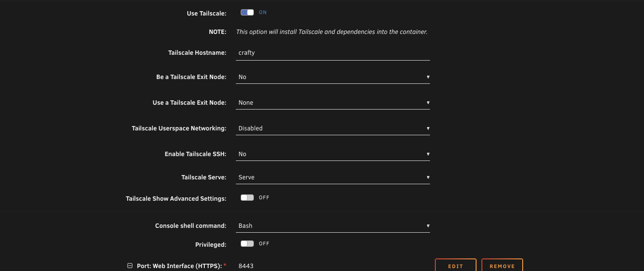Screen dimensions: 644x271
Task: Click the Privileged label
Action: 211,244
